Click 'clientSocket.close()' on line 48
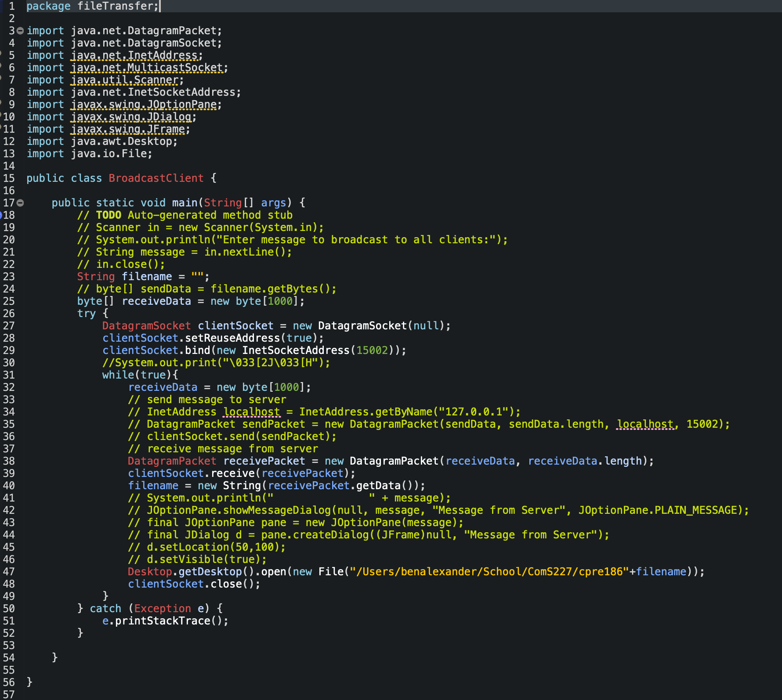Viewport: 782px width, 700px height. [191, 584]
